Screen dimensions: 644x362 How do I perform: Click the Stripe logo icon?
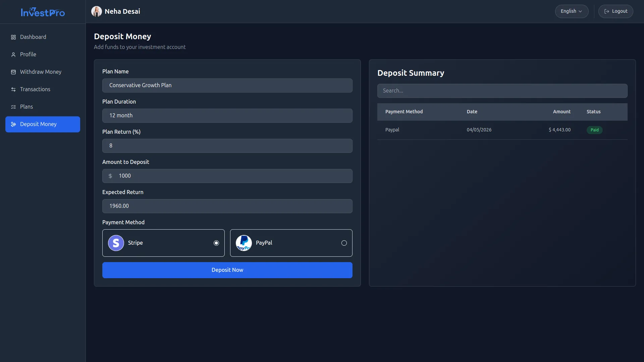tap(116, 243)
